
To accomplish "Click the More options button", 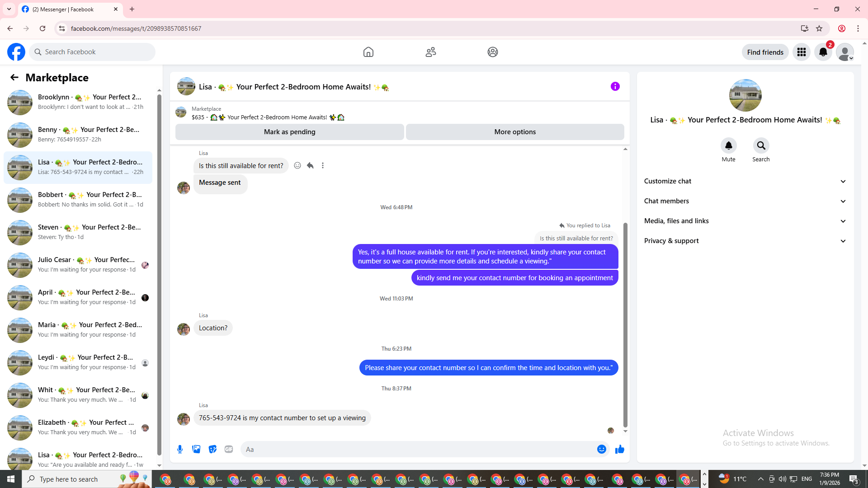I will pyautogui.click(x=514, y=132).
